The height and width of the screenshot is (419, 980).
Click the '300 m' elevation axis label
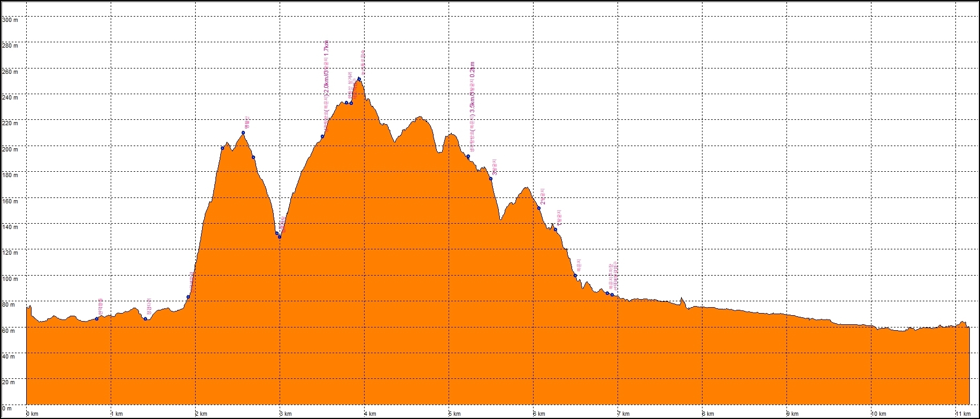(10, 20)
